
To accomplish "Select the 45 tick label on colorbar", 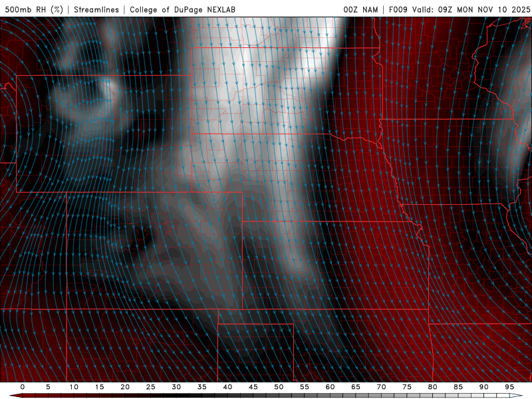I will pos(253,387).
